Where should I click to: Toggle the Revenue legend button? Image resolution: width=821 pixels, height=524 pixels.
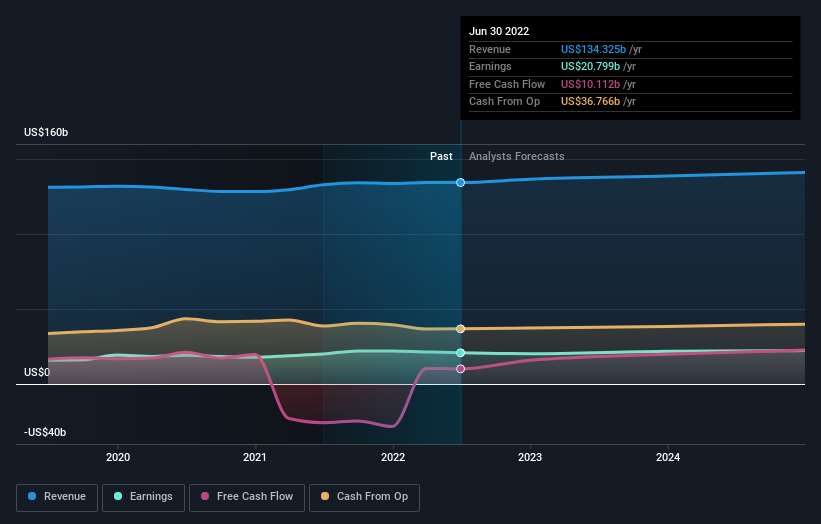pos(57,497)
